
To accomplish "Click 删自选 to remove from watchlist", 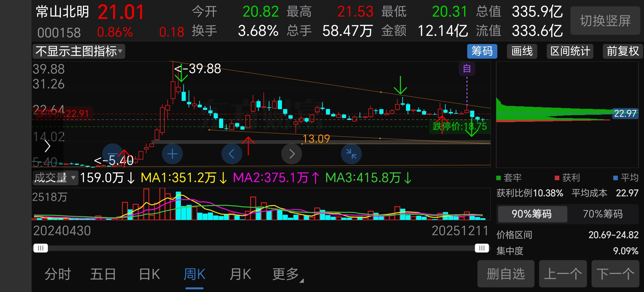I will (x=506, y=274).
